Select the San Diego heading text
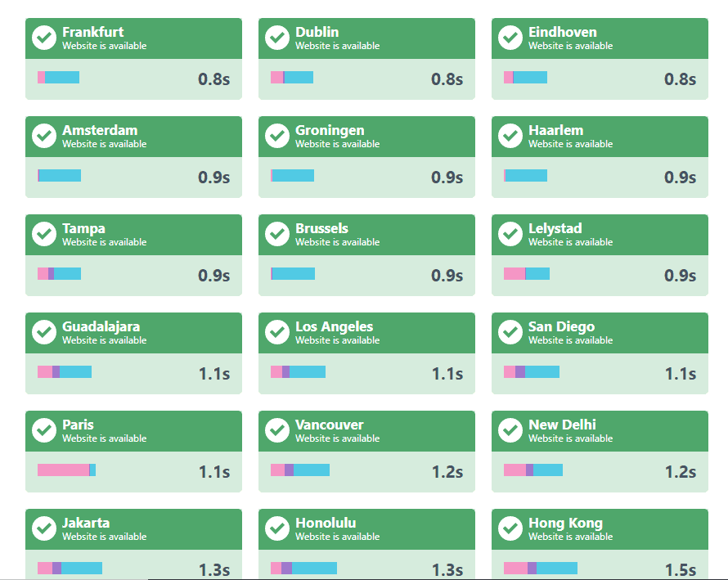The width and height of the screenshot is (728, 580). [561, 326]
